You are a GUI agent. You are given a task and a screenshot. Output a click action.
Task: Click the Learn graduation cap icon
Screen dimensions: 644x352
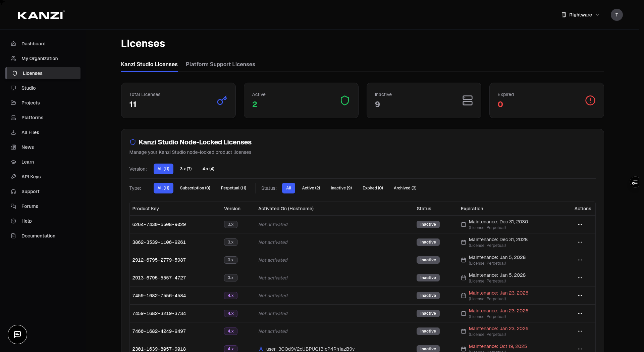click(13, 162)
